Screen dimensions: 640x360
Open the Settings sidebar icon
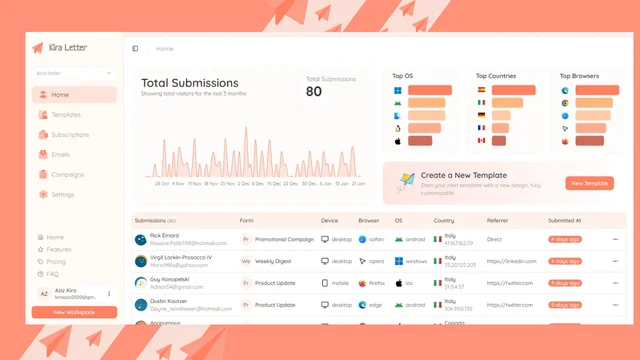[43, 194]
